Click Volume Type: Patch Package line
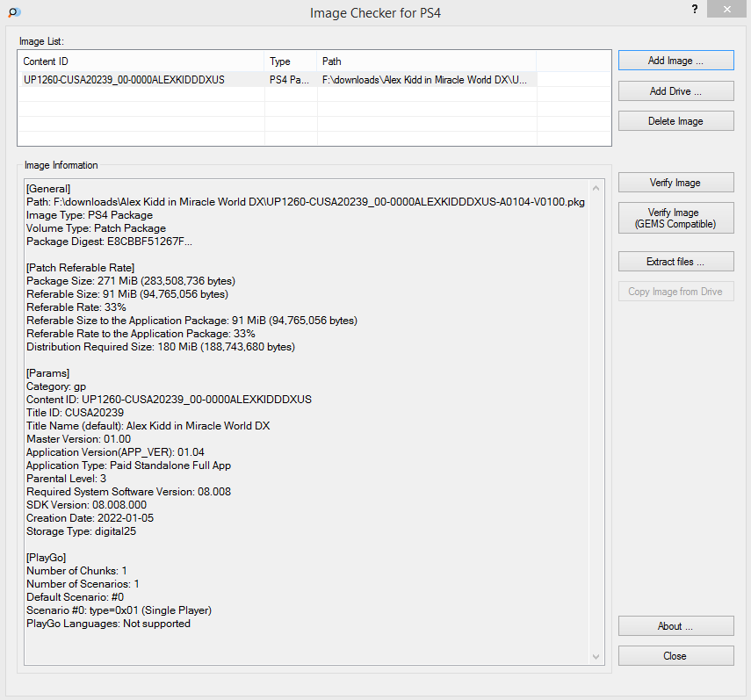The image size is (751, 700). tap(97, 228)
